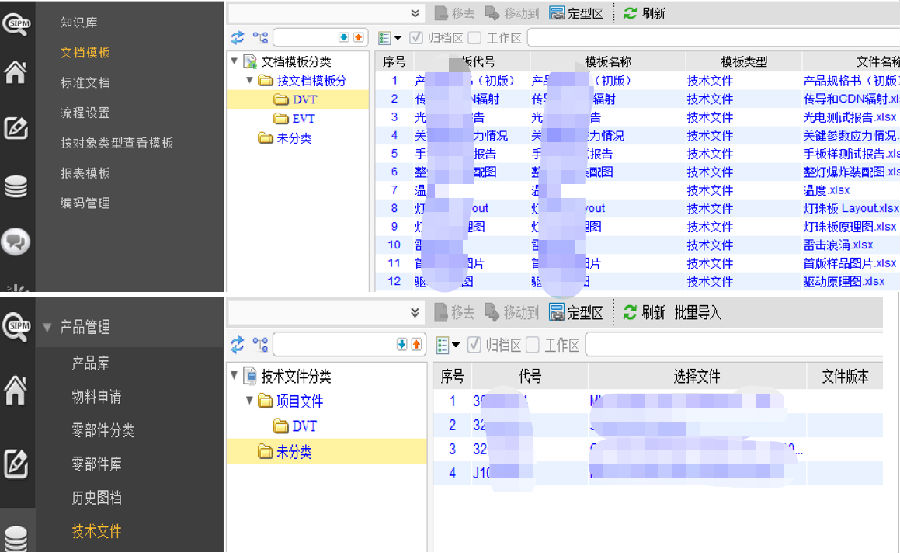The height and width of the screenshot is (553, 900).
Task: Click the database icon beside 报表模板
Action: [x=15, y=187]
